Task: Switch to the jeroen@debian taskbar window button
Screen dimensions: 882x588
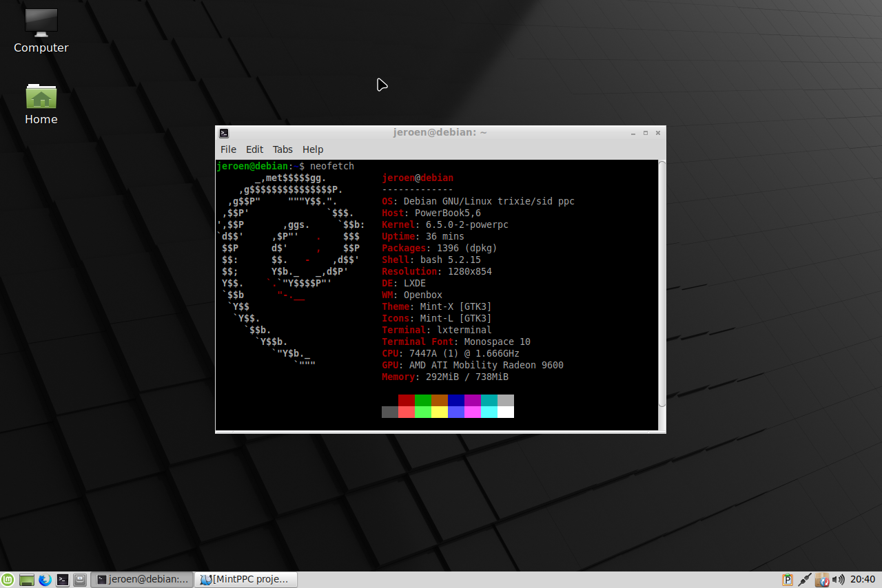Action: click(x=142, y=580)
